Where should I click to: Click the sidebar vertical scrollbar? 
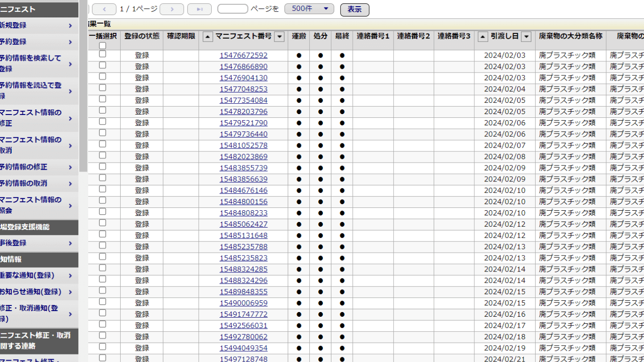coord(83,86)
